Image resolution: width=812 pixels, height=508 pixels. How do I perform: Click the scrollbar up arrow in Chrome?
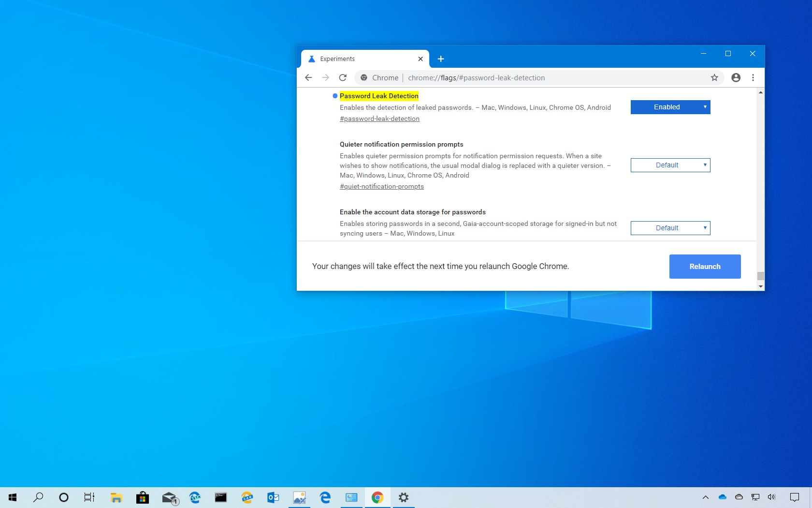click(761, 92)
